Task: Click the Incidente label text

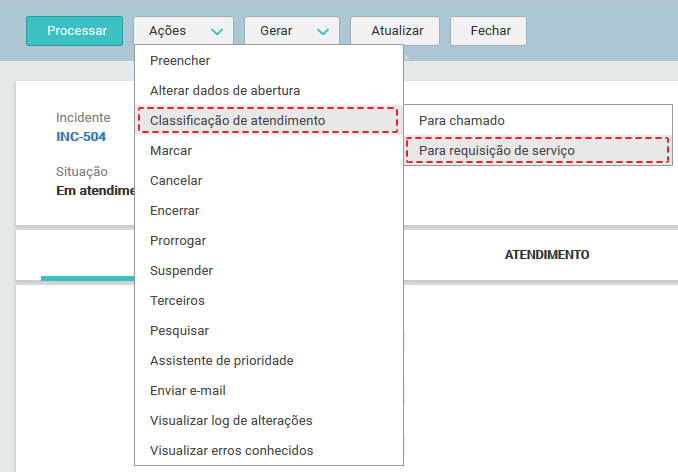Action: tap(83, 118)
